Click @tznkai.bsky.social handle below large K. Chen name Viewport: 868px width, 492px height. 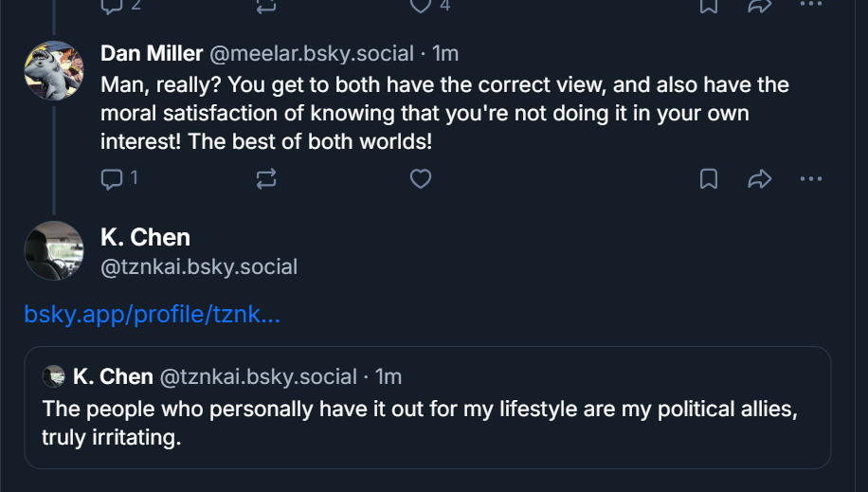pos(199,267)
